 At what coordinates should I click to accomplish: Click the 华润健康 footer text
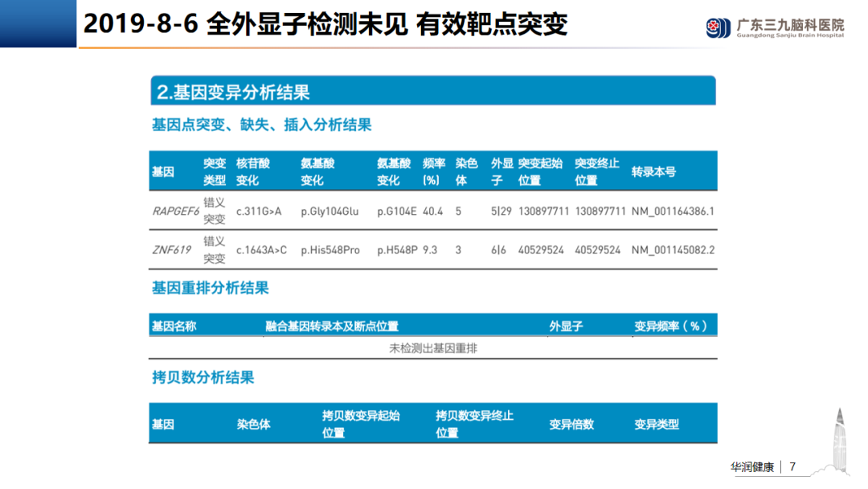752,466
